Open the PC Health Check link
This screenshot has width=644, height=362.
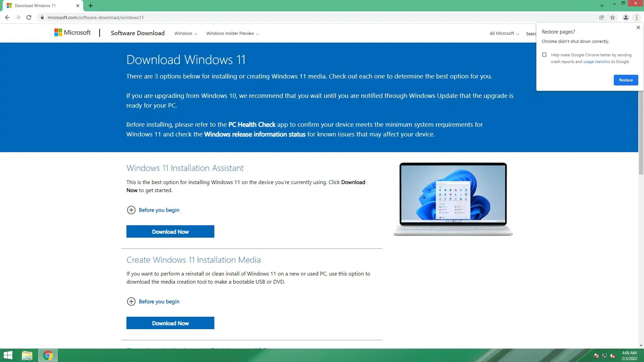click(252, 125)
